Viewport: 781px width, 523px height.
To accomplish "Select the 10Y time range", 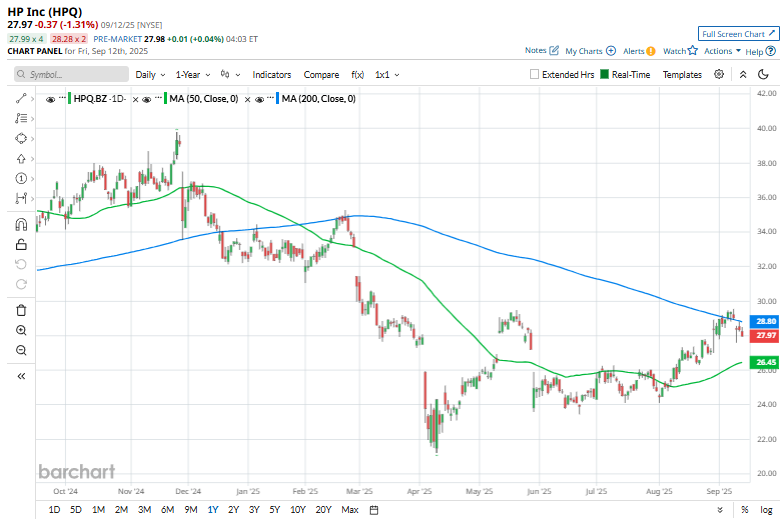I will tap(298, 510).
